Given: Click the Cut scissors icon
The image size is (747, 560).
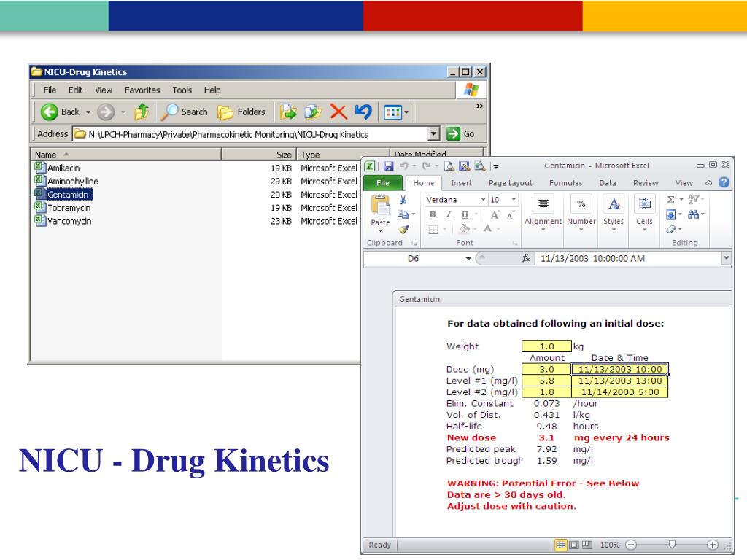Looking at the screenshot, I should tap(403, 200).
